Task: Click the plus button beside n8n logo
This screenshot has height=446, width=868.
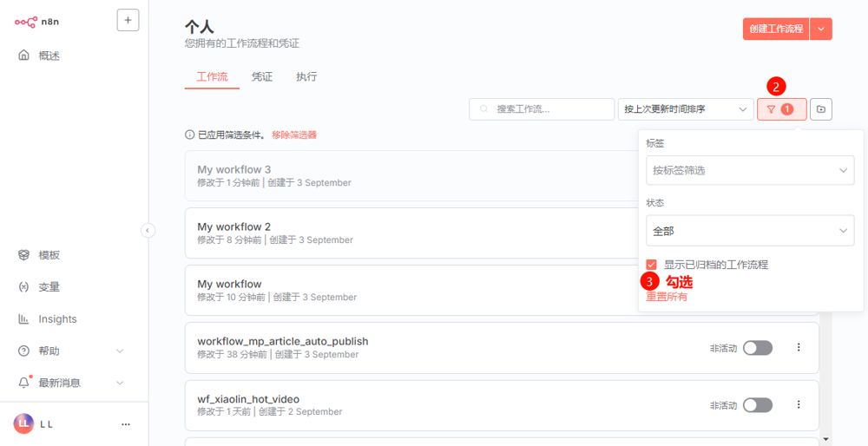Action: (x=128, y=20)
